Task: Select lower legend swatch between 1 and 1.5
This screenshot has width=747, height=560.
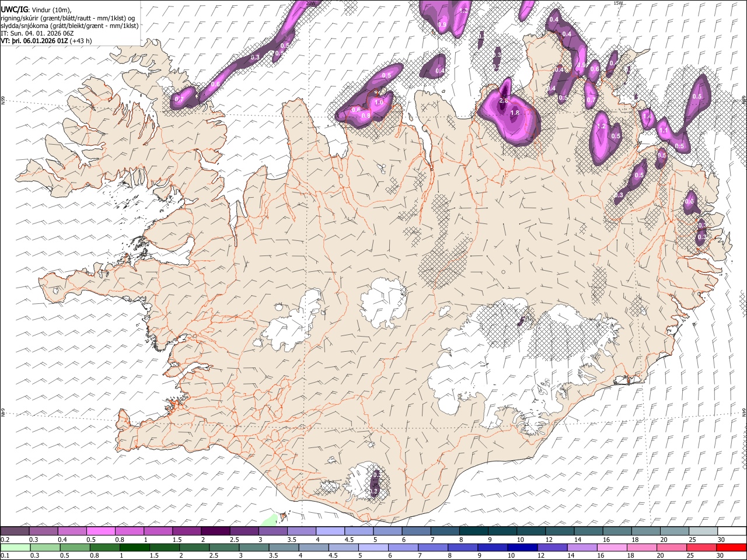Action: click(134, 547)
